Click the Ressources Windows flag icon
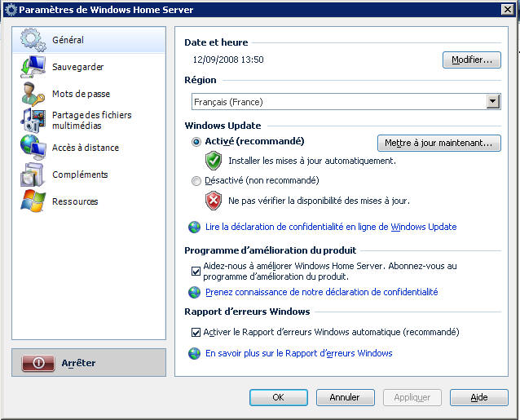The image size is (520, 420). pyautogui.click(x=33, y=201)
